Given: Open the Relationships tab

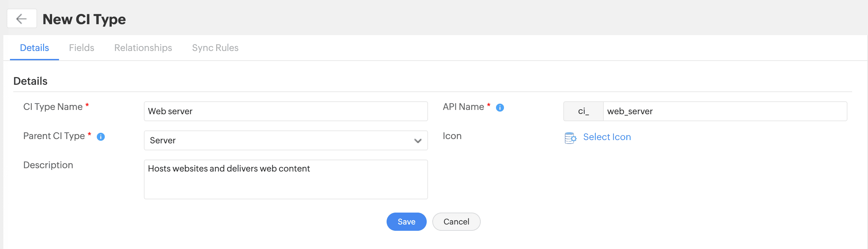Looking at the screenshot, I should click(x=143, y=48).
